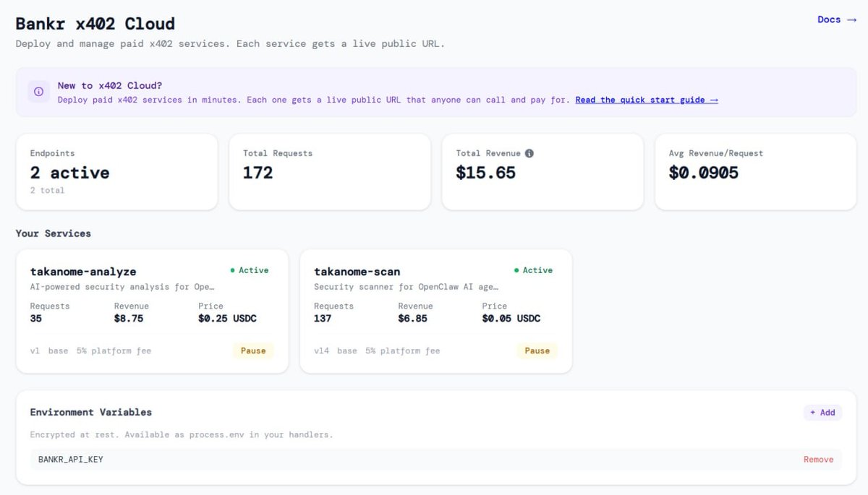The width and height of the screenshot is (868, 495).
Task: Add a new environment variable
Action: tap(822, 413)
